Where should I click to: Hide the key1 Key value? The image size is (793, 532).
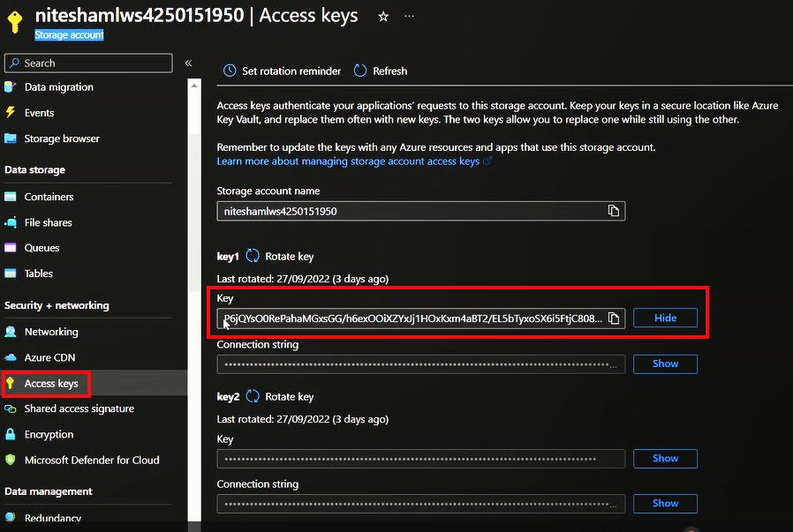tap(665, 318)
